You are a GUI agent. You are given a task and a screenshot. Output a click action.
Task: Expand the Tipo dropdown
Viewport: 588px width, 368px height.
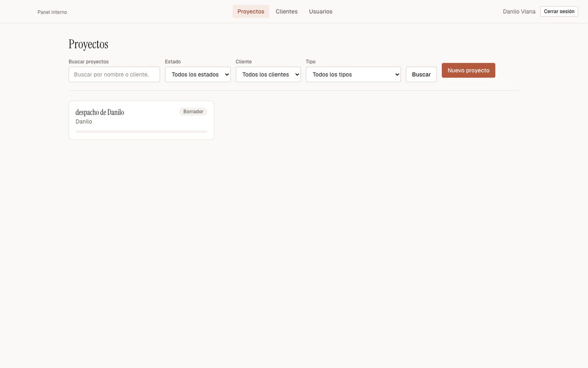pyautogui.click(x=353, y=75)
